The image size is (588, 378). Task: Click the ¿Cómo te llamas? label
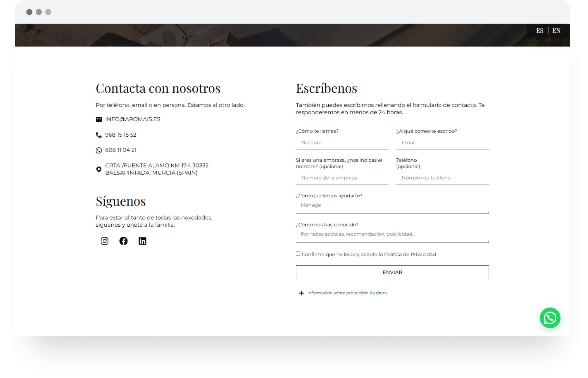[x=317, y=131]
